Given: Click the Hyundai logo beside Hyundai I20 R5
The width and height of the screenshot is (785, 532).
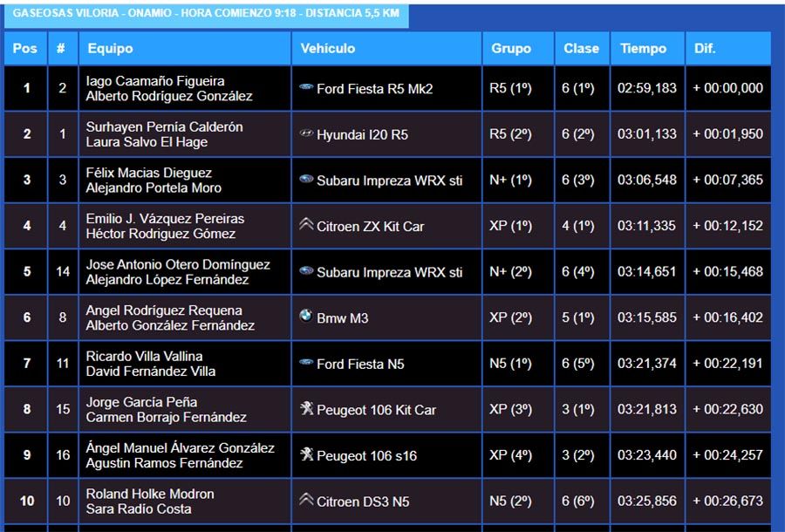Looking at the screenshot, I should (x=306, y=133).
